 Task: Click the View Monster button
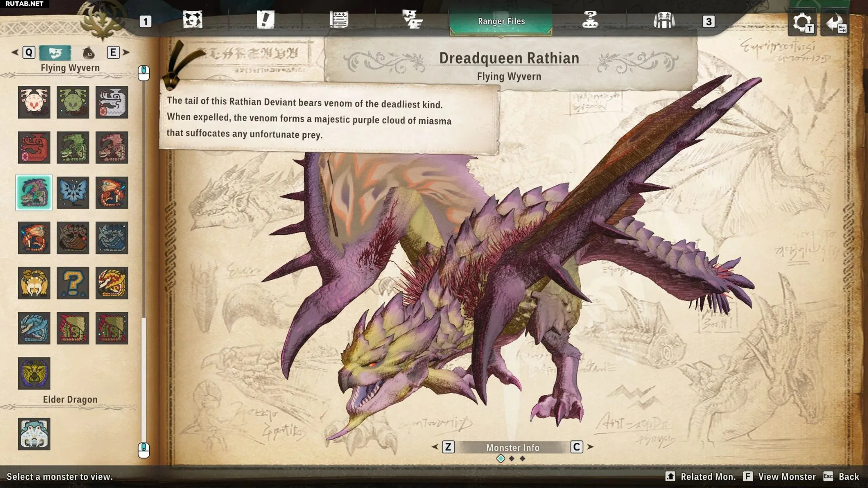780,477
